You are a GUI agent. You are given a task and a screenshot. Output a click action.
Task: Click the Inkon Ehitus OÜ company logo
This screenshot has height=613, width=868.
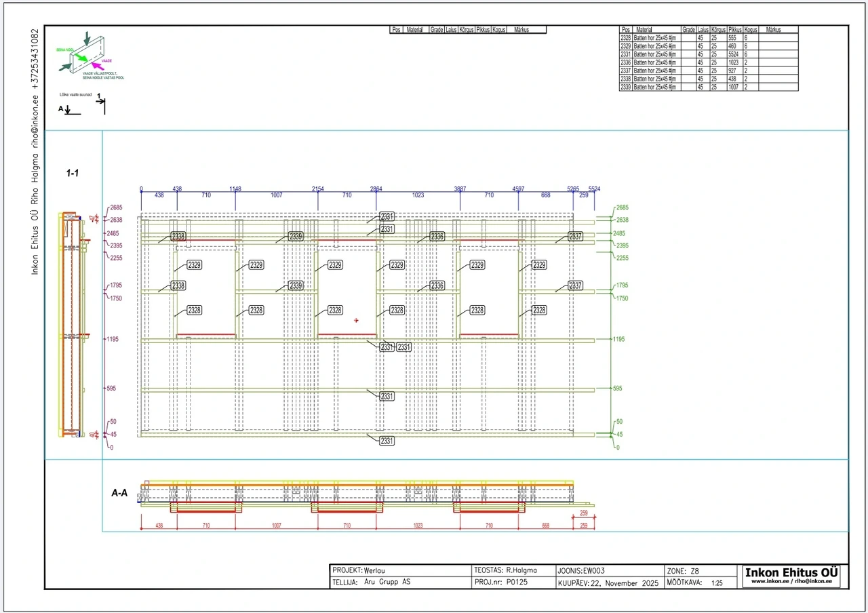tap(791, 572)
